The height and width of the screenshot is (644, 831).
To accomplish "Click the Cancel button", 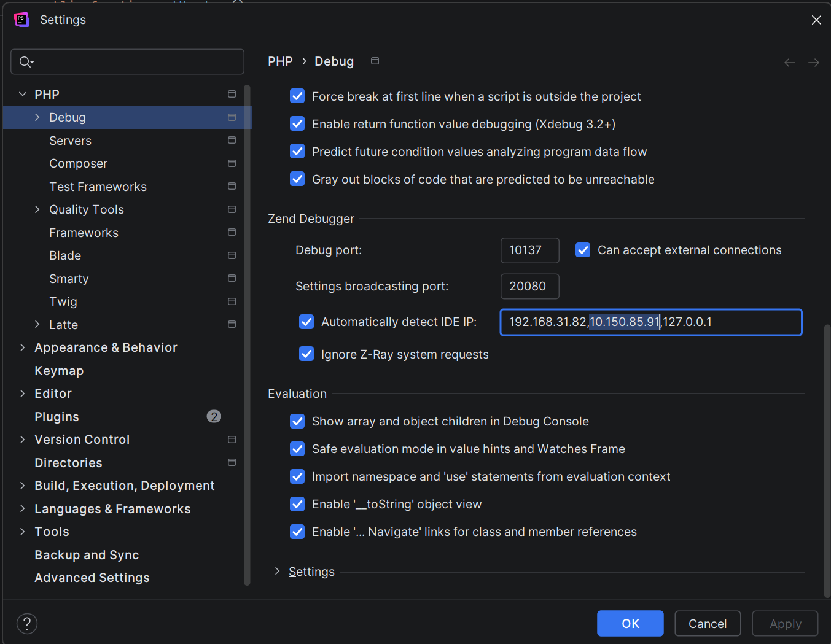I will tap(707, 624).
